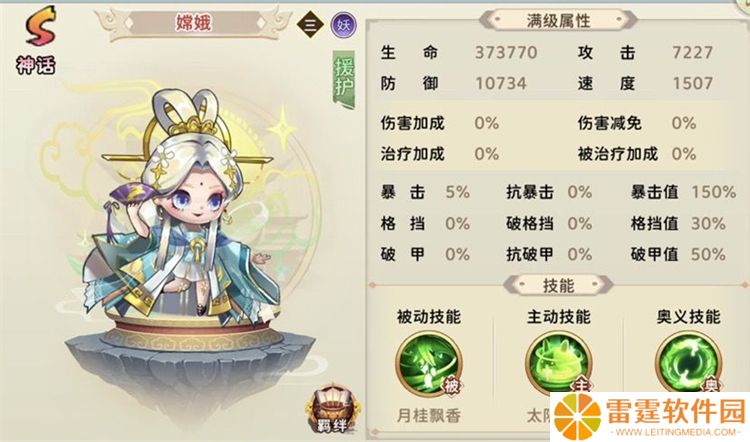The height and width of the screenshot is (442, 750).
Task: Click the dark diamond 三 rank icon
Action: tap(309, 24)
